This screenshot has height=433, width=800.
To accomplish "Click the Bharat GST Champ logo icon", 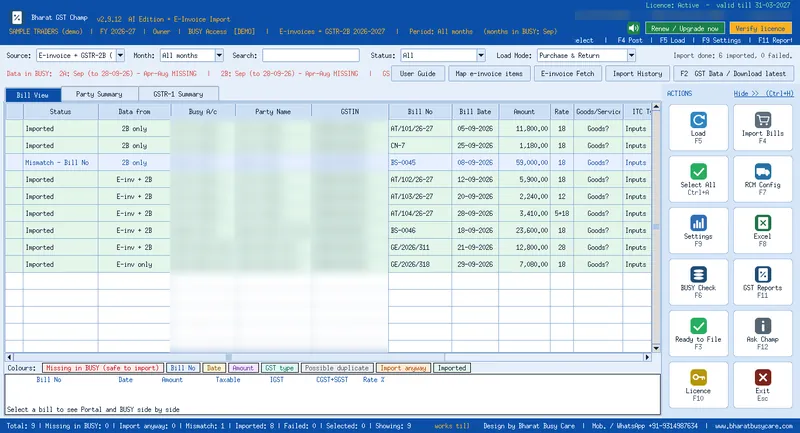I will (x=17, y=18).
